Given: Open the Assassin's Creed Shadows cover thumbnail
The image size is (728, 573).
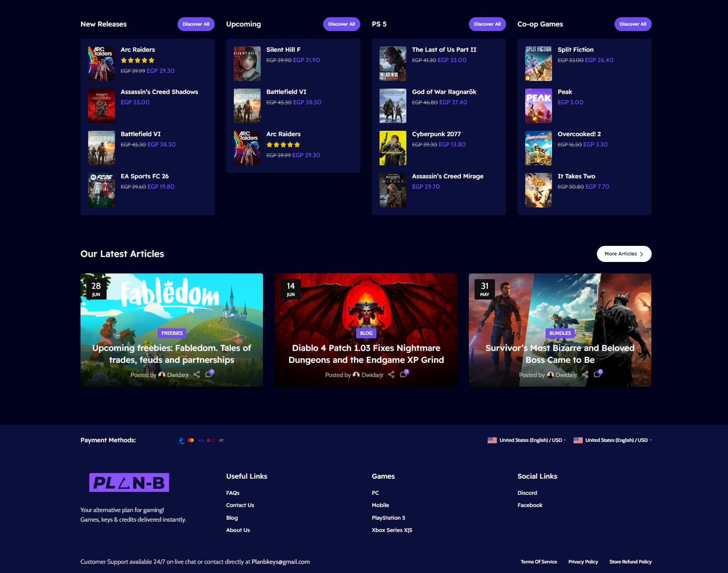Looking at the screenshot, I should tap(102, 106).
